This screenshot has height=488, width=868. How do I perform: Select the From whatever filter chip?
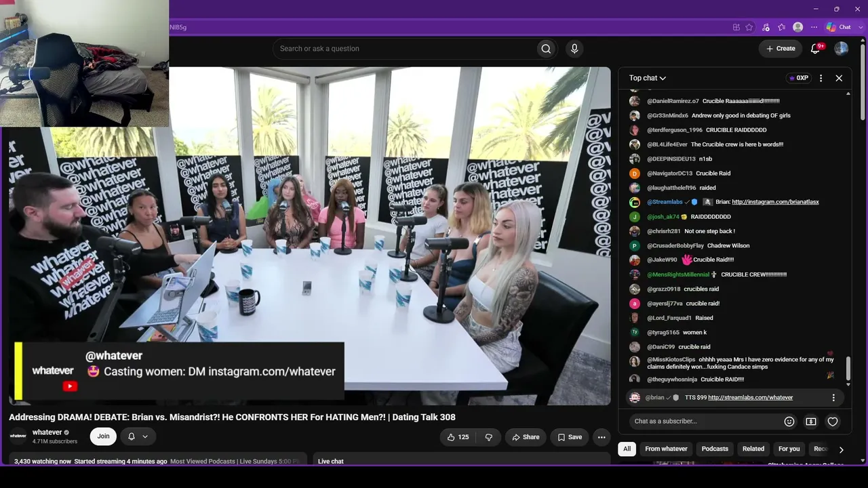[x=666, y=449]
